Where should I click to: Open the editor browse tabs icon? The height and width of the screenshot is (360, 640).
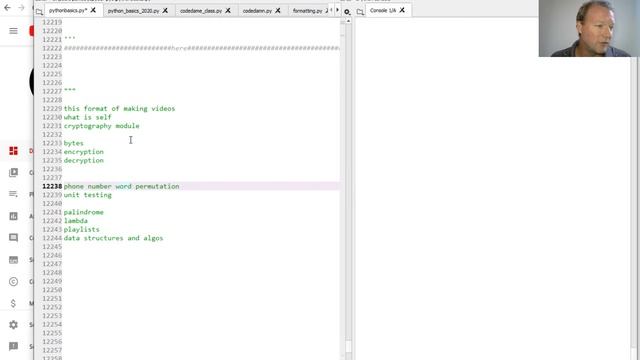click(39, 11)
